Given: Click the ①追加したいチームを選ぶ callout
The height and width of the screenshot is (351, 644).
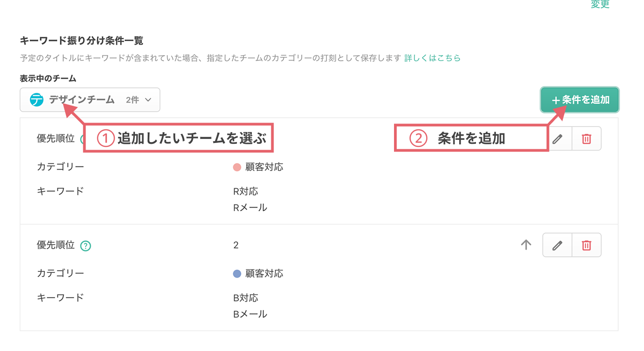Looking at the screenshot, I should point(178,138).
